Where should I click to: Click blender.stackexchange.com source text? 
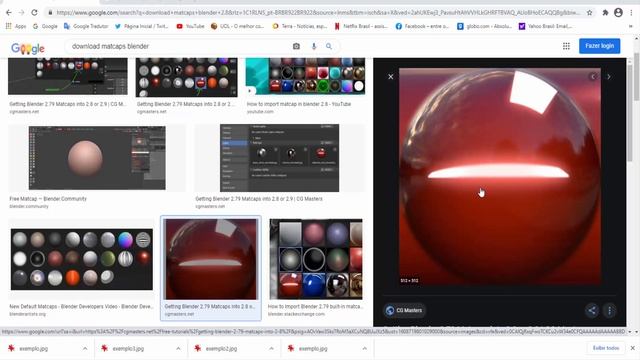pos(296,314)
